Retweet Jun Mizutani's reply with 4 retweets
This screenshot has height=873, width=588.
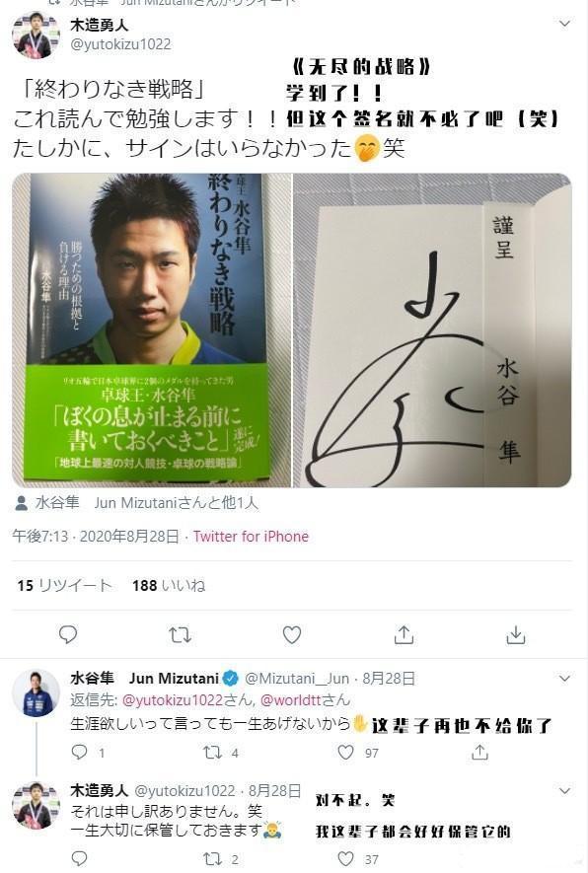(x=213, y=753)
